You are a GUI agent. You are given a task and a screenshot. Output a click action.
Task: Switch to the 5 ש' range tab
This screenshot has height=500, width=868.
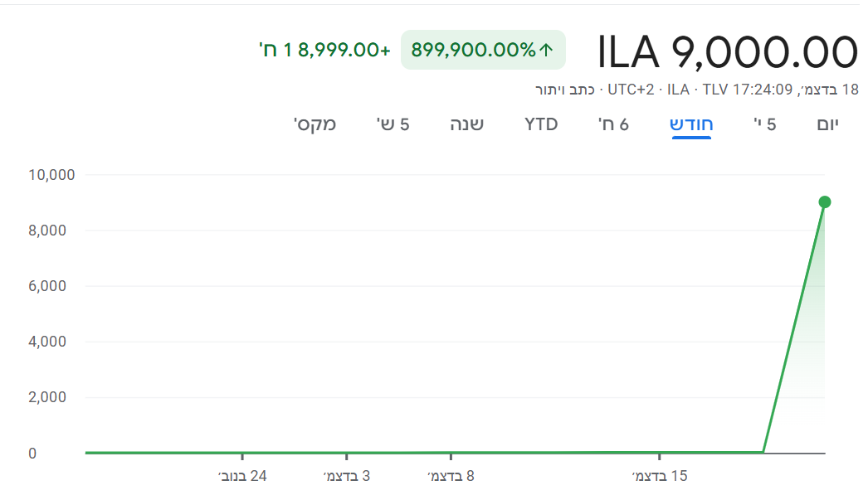pyautogui.click(x=393, y=124)
